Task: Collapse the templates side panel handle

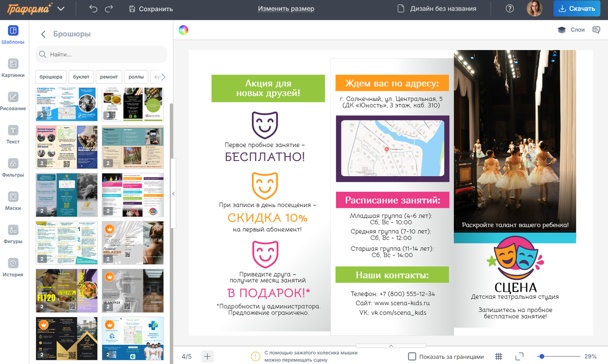Action: [173, 193]
